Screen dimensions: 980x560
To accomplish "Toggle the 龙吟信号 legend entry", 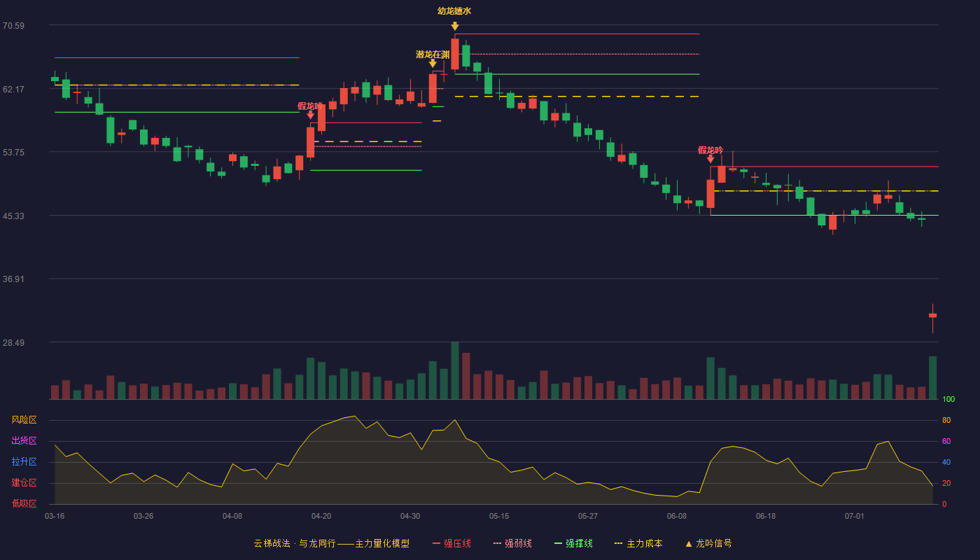I will [708, 543].
